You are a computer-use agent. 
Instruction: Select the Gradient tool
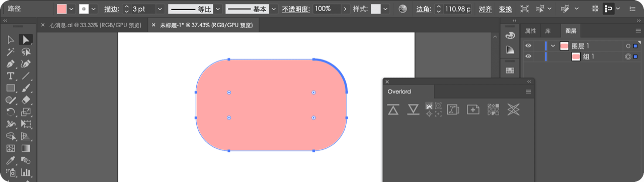pyautogui.click(x=26, y=148)
